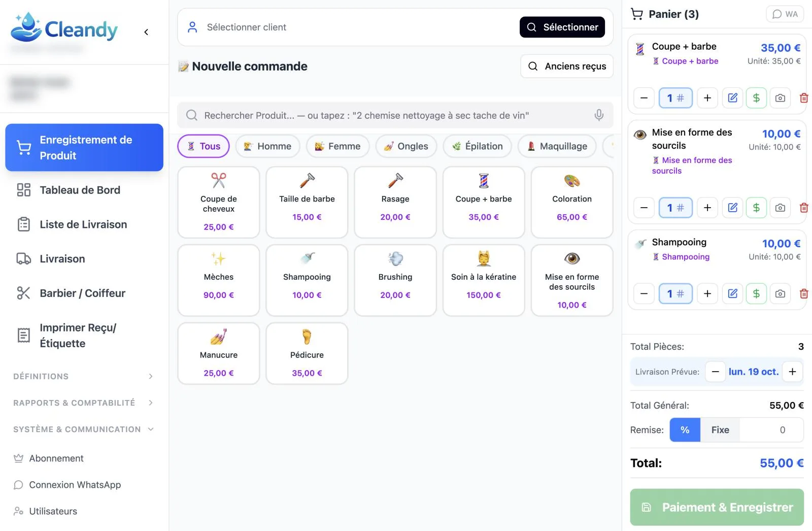Open Connexion WhatsApp link
Viewport: 812px width, 531px height.
pyautogui.click(x=75, y=485)
